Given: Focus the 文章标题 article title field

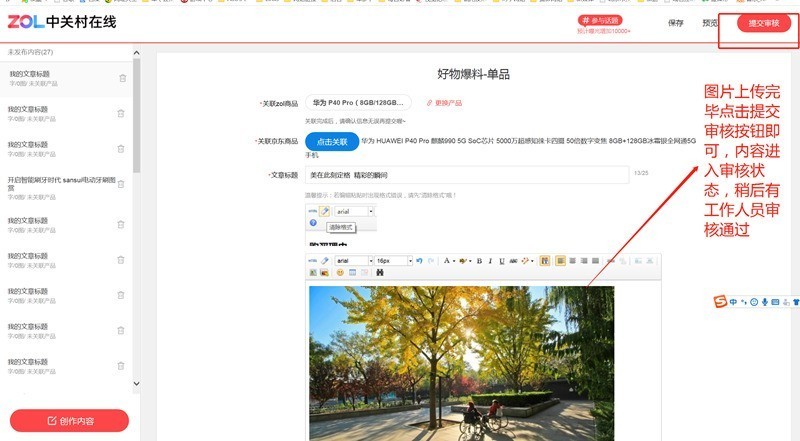Looking at the screenshot, I should tap(467, 175).
